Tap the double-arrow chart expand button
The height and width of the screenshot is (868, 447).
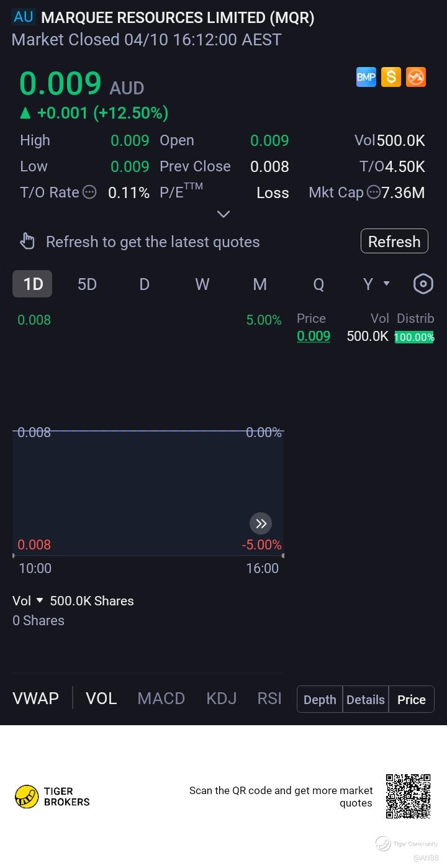tap(261, 523)
